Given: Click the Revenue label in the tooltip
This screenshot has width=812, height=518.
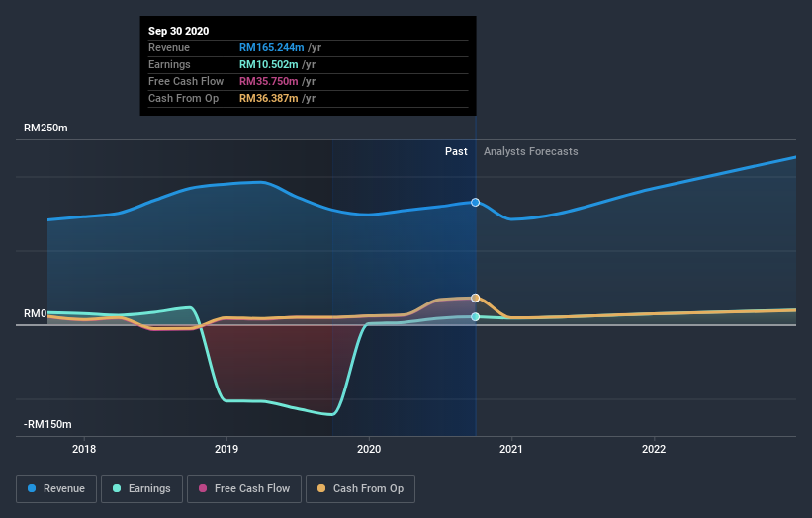Looking at the screenshot, I should (x=169, y=47).
